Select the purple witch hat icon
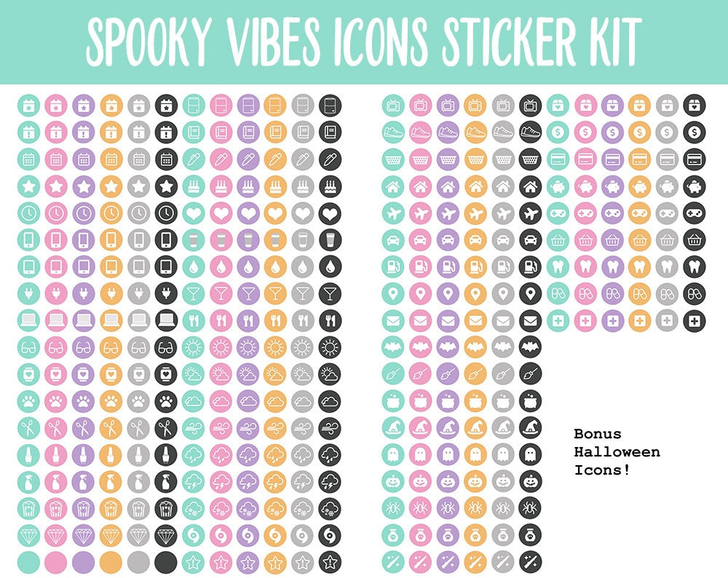 pyautogui.click(x=448, y=427)
